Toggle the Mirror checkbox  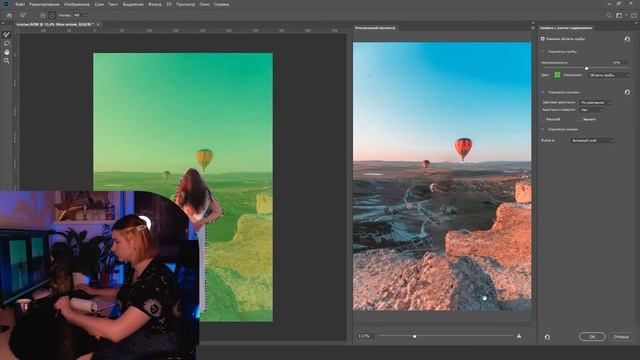[x=580, y=119]
